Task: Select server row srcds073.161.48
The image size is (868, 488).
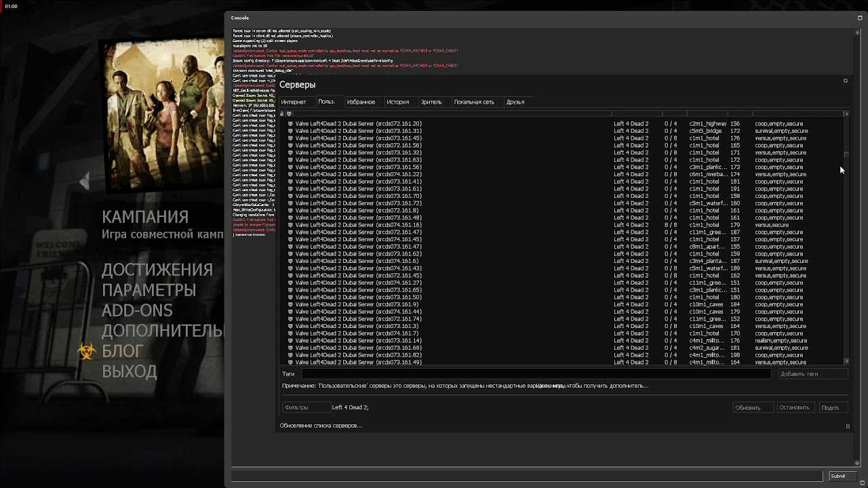Action: (x=563, y=218)
